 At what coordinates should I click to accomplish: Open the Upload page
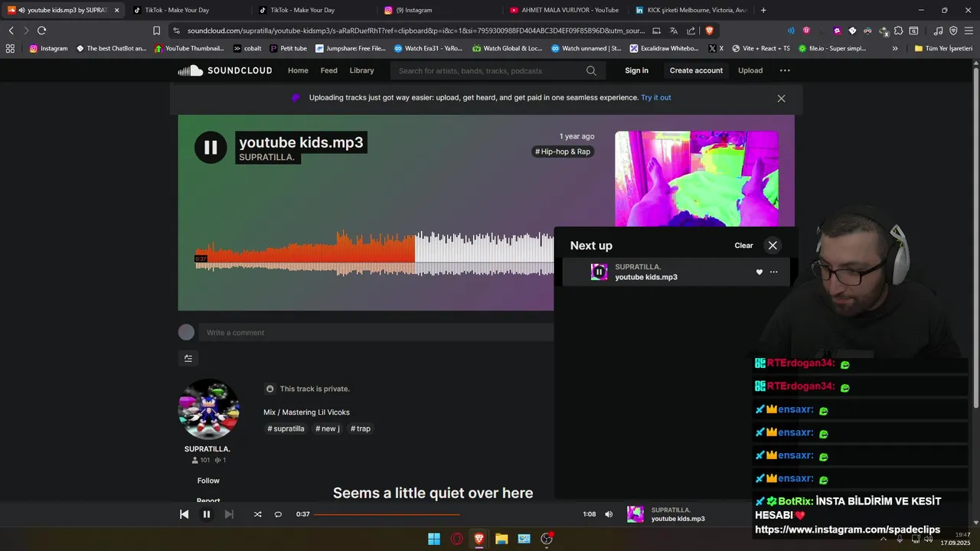coord(750,70)
